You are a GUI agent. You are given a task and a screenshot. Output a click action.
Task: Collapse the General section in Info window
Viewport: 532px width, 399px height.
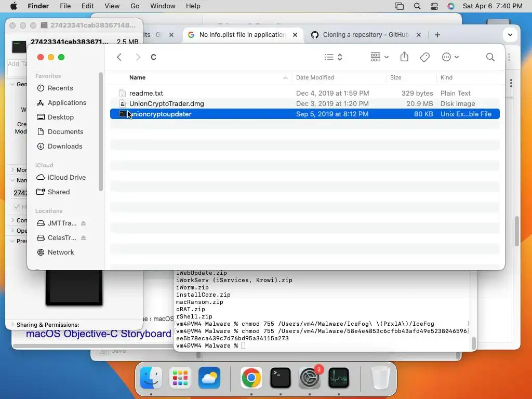point(12,84)
